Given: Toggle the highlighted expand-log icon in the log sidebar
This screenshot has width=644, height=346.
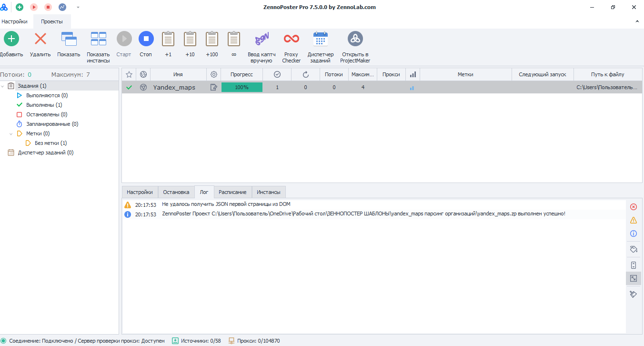Looking at the screenshot, I should click(x=634, y=279).
